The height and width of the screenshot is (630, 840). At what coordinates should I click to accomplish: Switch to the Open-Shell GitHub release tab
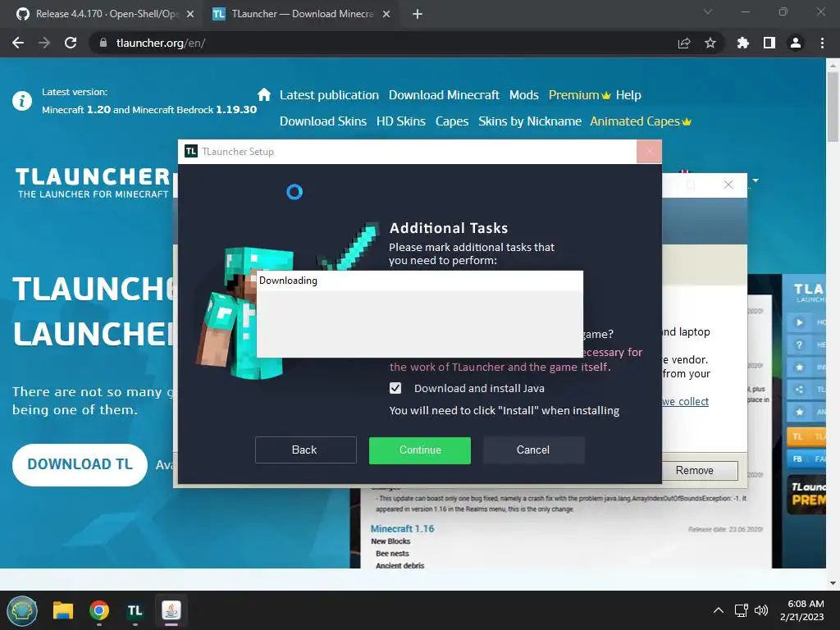click(x=105, y=14)
